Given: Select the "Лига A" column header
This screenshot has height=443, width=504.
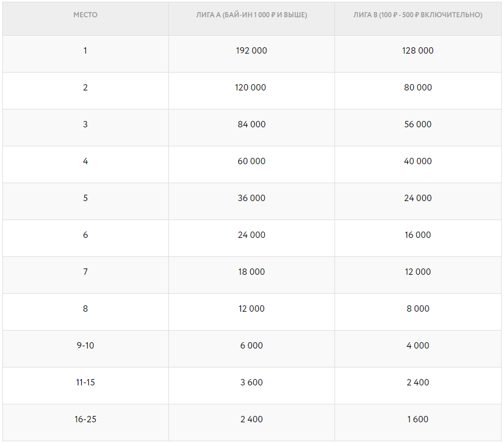Looking at the screenshot, I should (251, 15).
